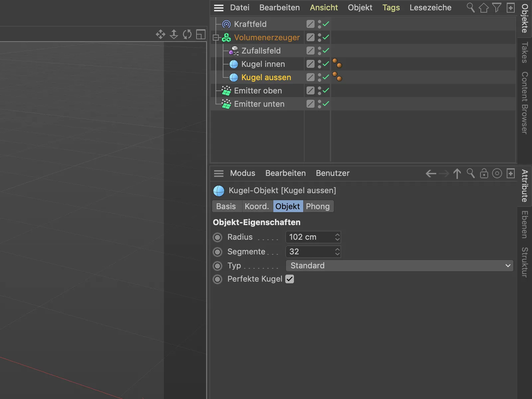Disable Emitter oben via green checkmark
The image size is (532, 399).
pos(326,90)
